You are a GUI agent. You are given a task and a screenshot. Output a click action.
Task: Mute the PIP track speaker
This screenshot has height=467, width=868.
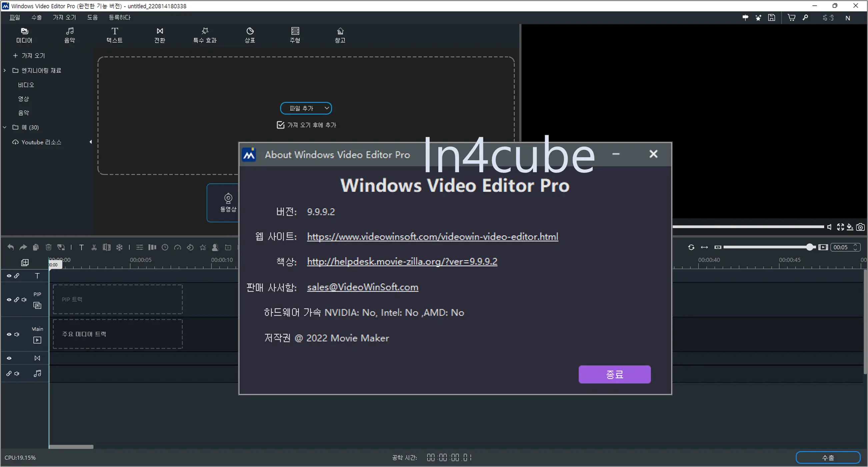point(24,300)
